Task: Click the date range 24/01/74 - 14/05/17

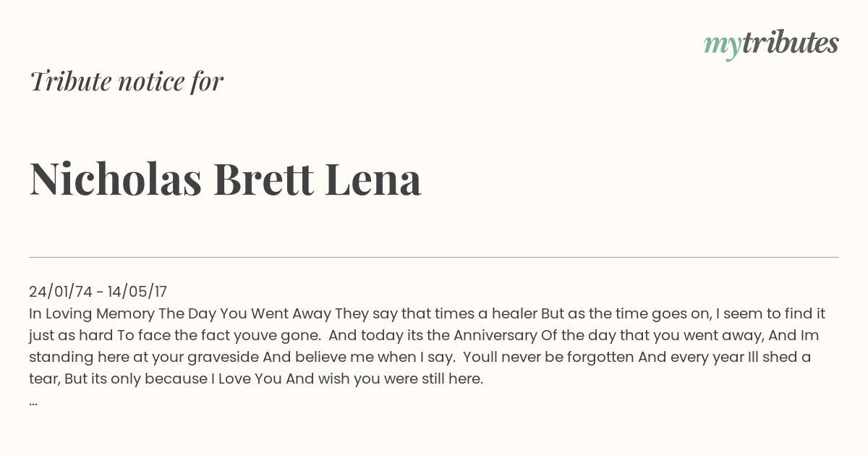Action: pos(98,292)
